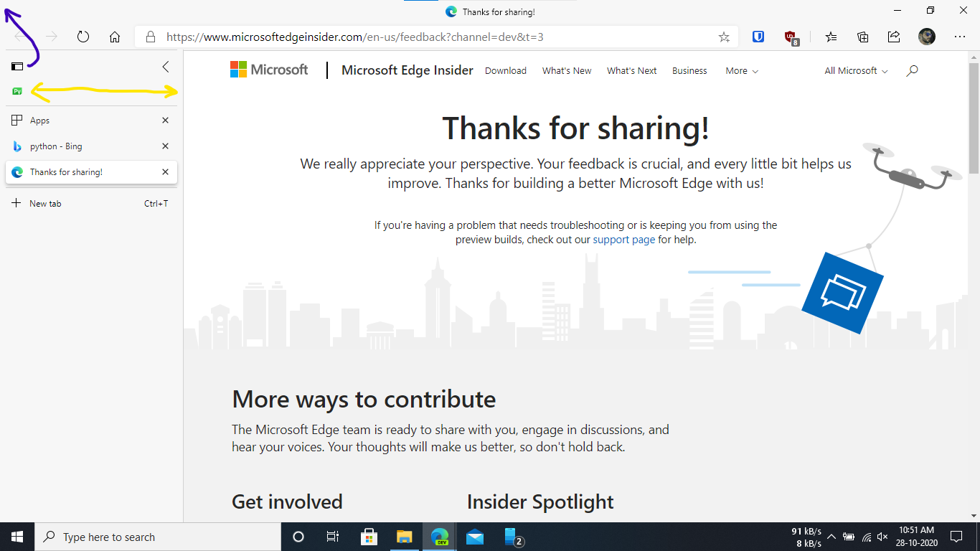The image size is (980, 551).
Task: Click the Microsoft logo
Action: (x=269, y=70)
